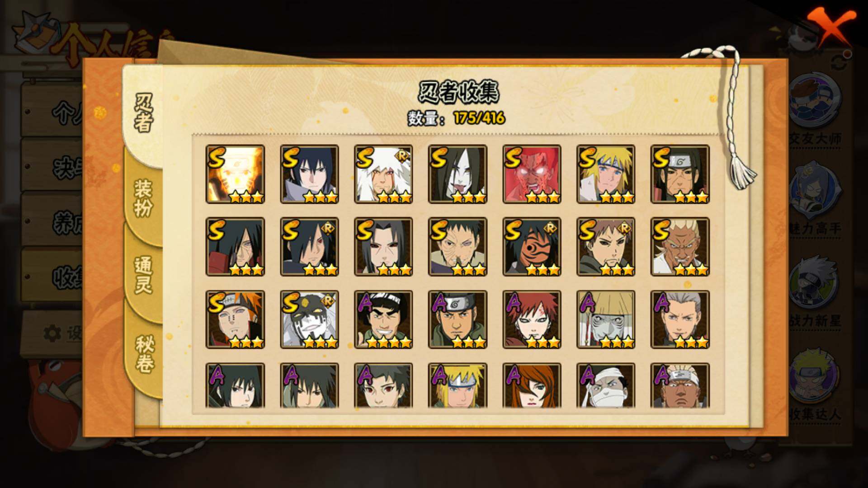Select the black-and-white Zetsu-faced ninja
This screenshot has width=868, height=488.
(x=309, y=319)
